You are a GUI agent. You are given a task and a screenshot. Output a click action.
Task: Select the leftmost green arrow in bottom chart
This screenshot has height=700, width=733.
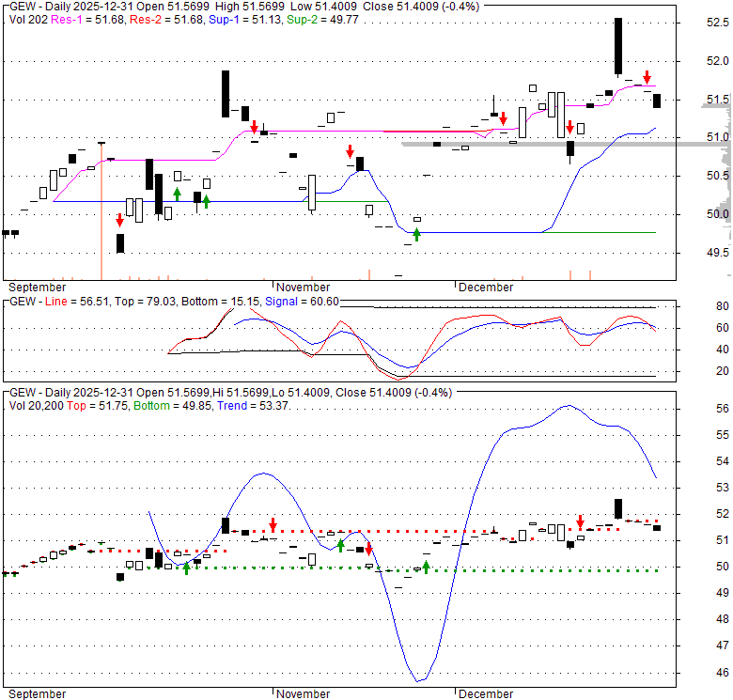click(186, 567)
